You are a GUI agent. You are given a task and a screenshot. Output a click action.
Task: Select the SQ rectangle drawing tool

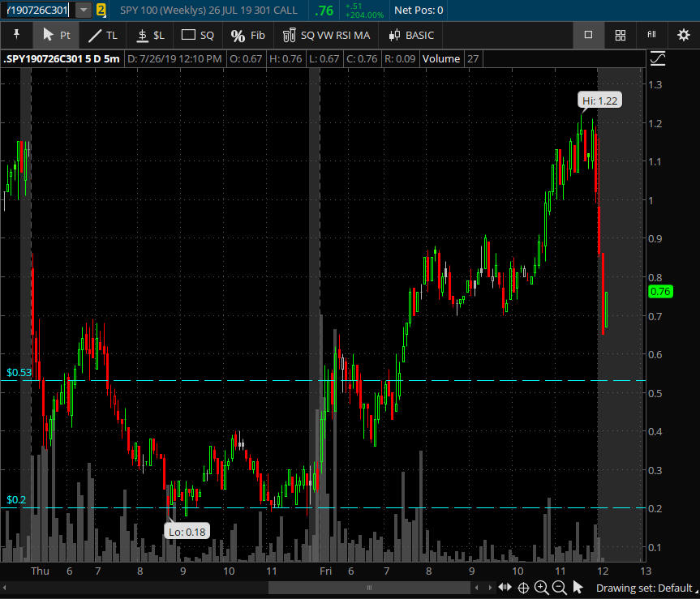coord(198,35)
